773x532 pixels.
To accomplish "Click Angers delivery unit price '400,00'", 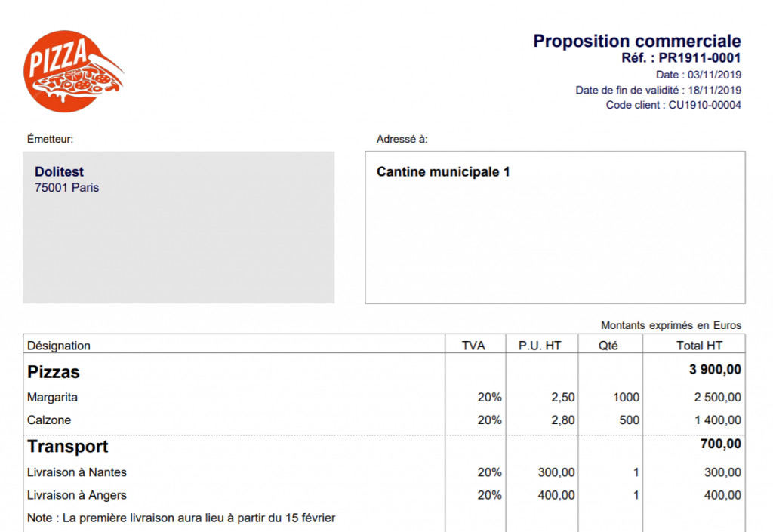I will coord(556,495).
